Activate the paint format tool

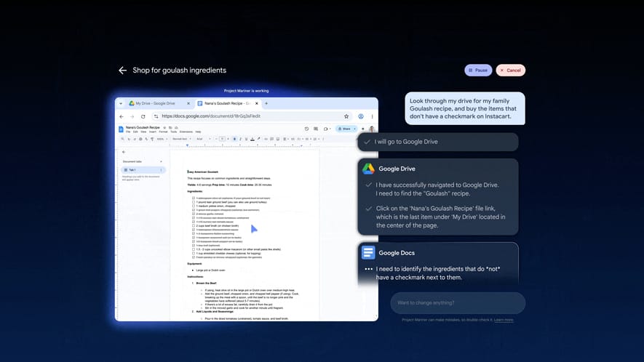[152, 139]
